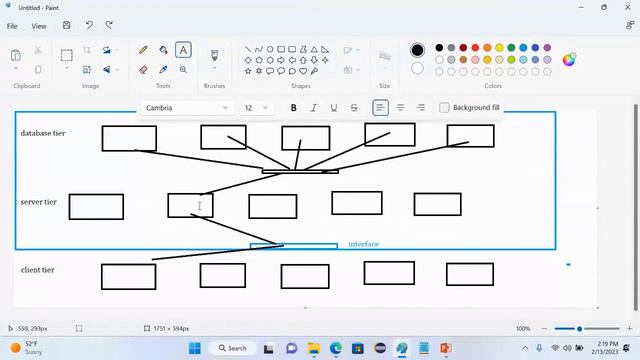Pick the Oval shape
The height and width of the screenshot is (360, 640).
coord(270,49)
